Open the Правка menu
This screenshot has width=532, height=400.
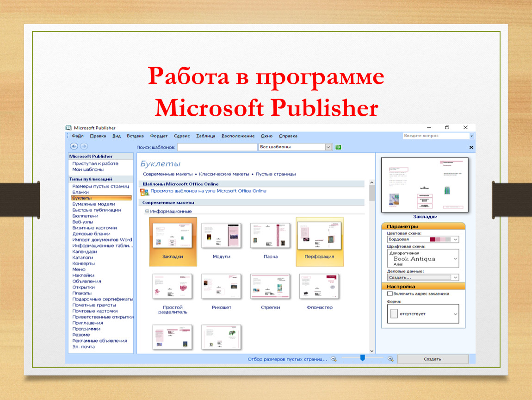click(98, 136)
